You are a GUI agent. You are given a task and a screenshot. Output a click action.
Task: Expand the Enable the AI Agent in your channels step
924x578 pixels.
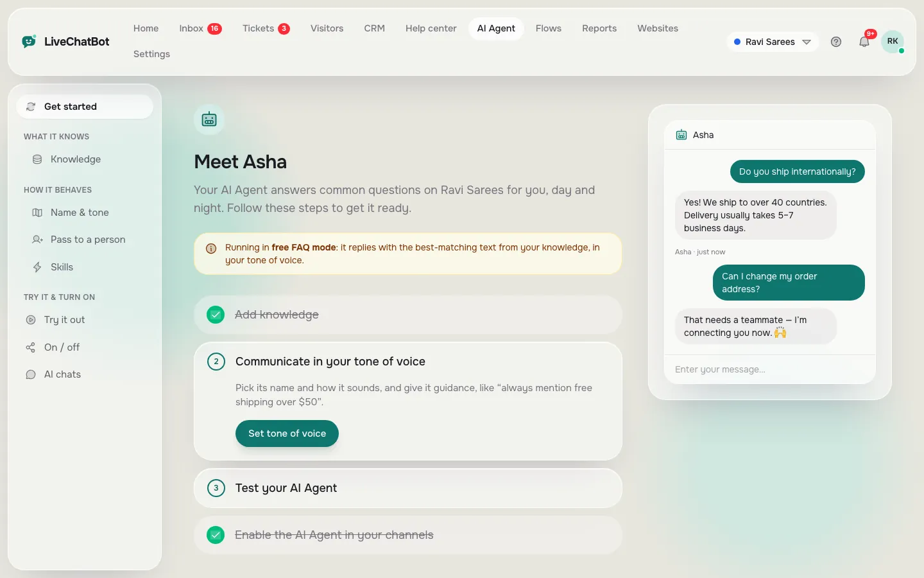[x=408, y=535]
